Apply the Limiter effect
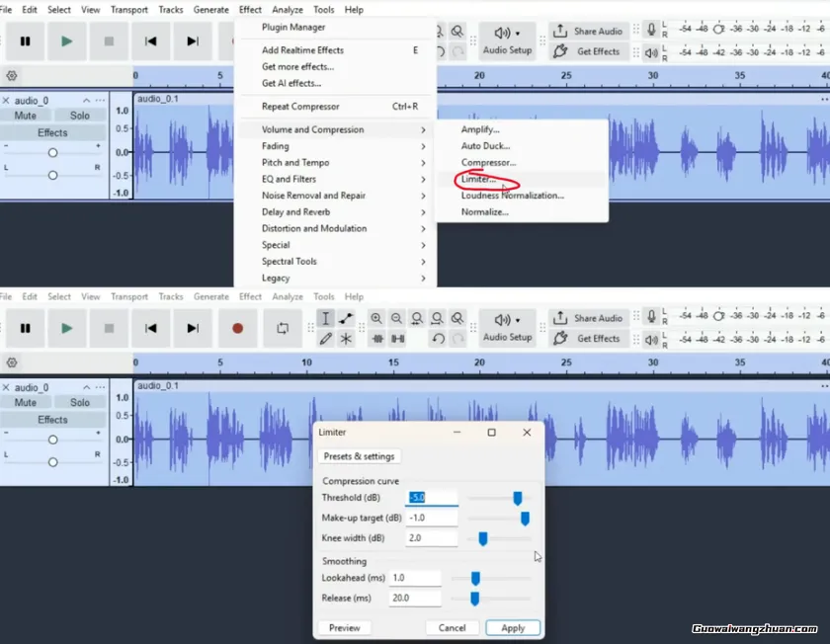 pyautogui.click(x=513, y=627)
